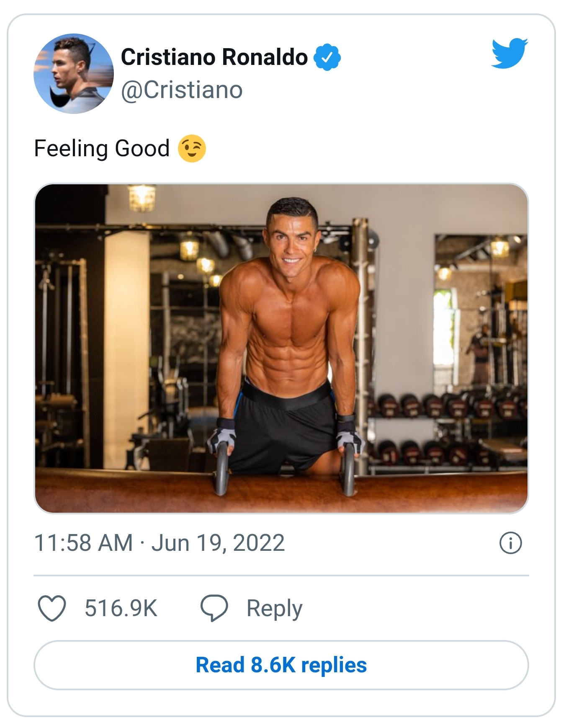561x728 pixels.
Task: Click the Feeling Good tweet text
Action: (x=102, y=149)
